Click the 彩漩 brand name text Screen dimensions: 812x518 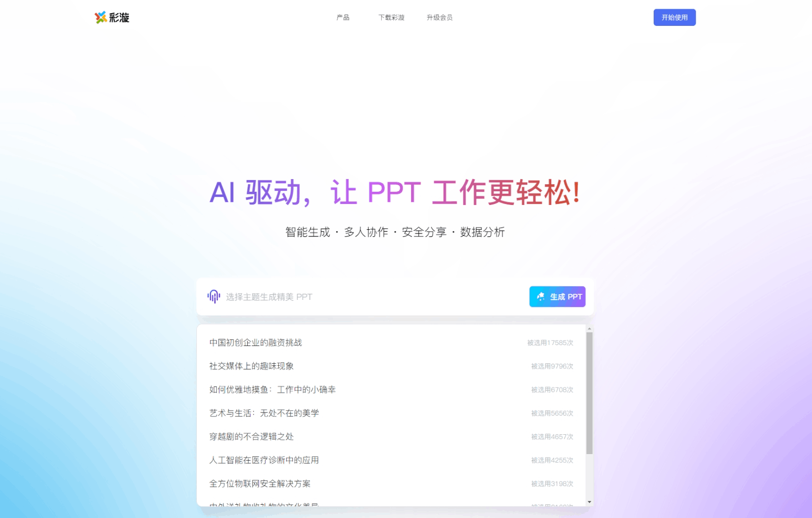pos(119,18)
